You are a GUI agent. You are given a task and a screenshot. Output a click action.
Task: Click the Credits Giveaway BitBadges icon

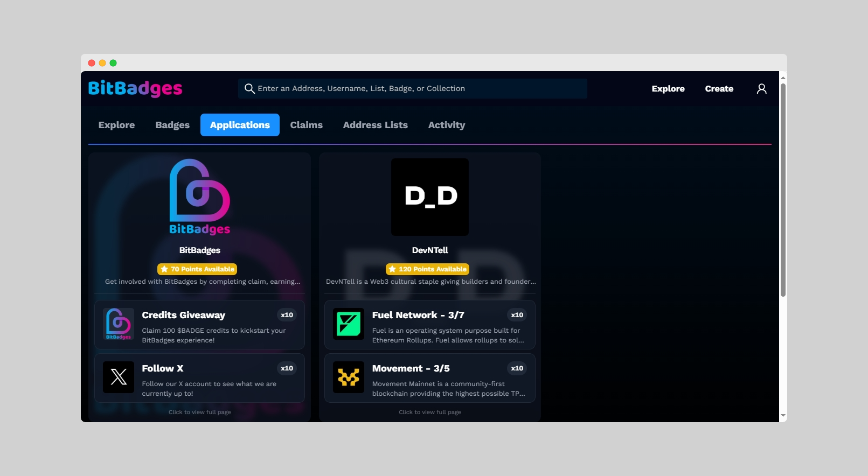[x=119, y=324]
